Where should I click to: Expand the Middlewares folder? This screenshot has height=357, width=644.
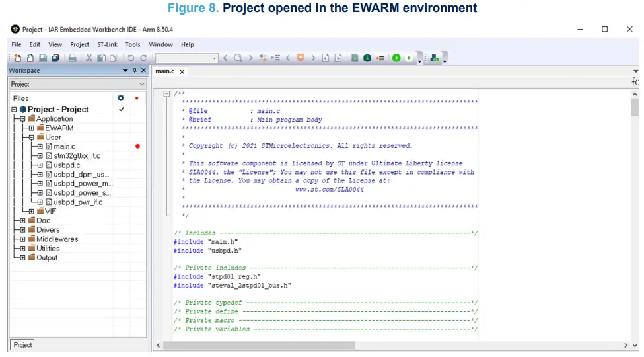(22, 239)
